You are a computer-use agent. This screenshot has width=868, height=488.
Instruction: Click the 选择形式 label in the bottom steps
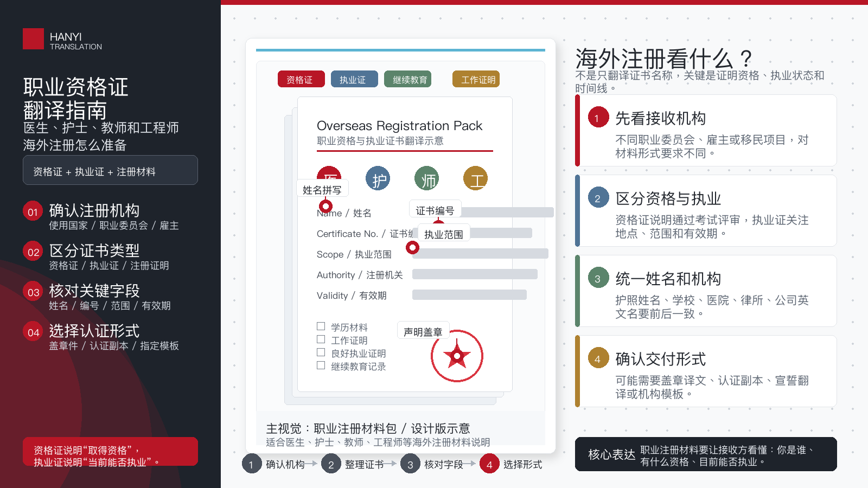[523, 465]
